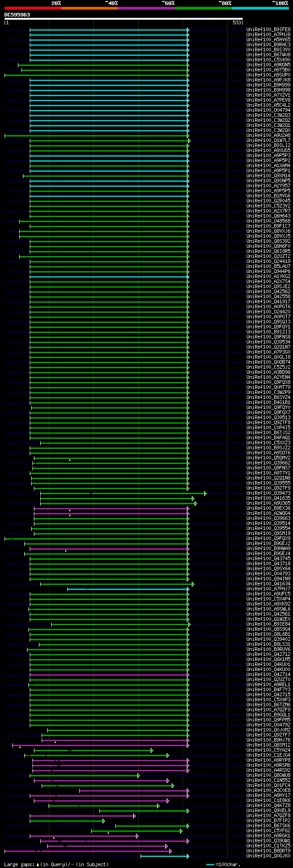Click the cyan ~100% identity legend segment
The image size is (293, 868).
pos(260,8)
